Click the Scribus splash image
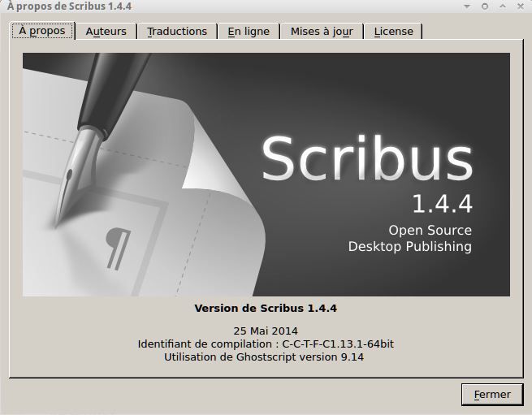The image size is (532, 415). [x=266, y=175]
